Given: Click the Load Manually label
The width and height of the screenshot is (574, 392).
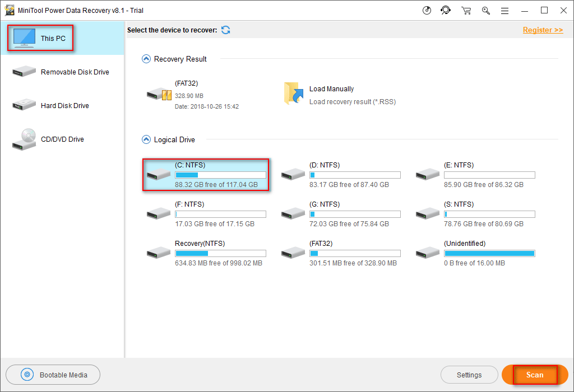Looking at the screenshot, I should [332, 89].
